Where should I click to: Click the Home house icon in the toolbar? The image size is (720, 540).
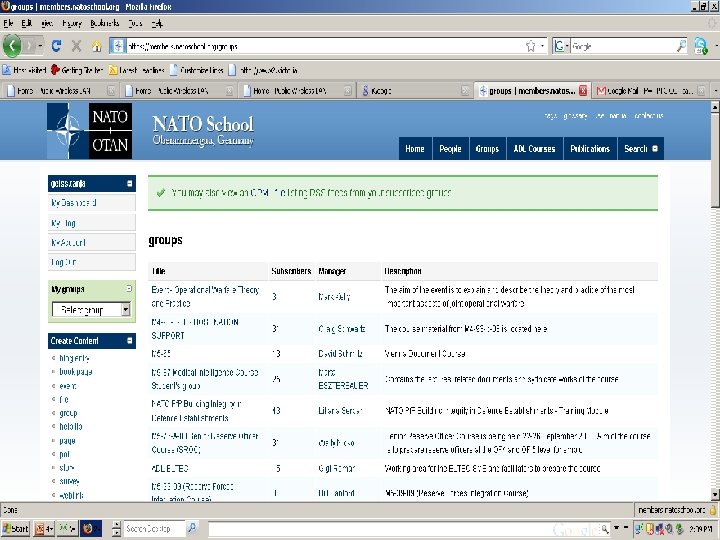(96, 45)
